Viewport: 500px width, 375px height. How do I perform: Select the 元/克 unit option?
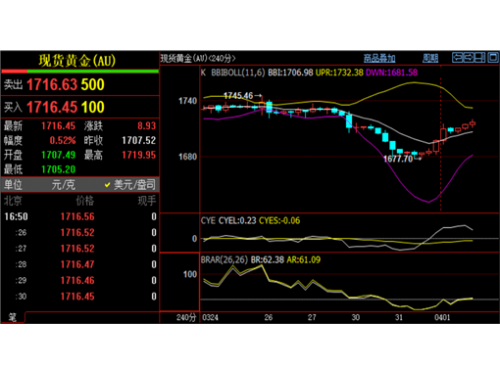point(63,185)
